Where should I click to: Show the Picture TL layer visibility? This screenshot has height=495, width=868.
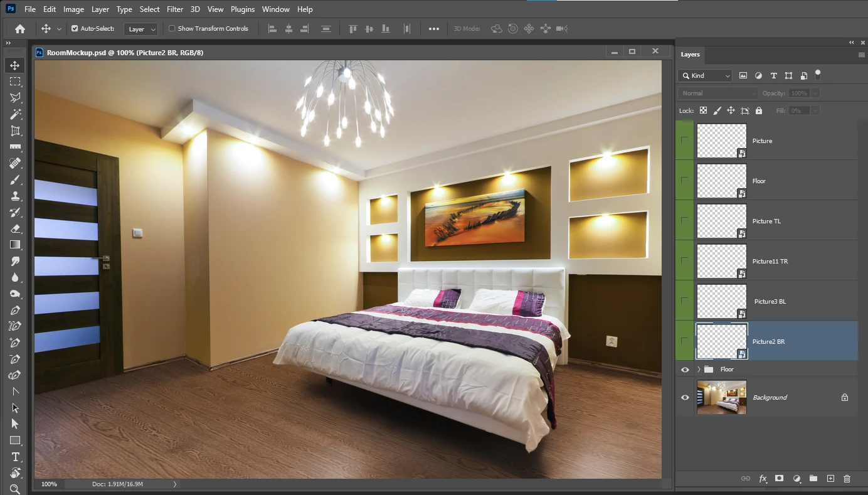[685, 221]
